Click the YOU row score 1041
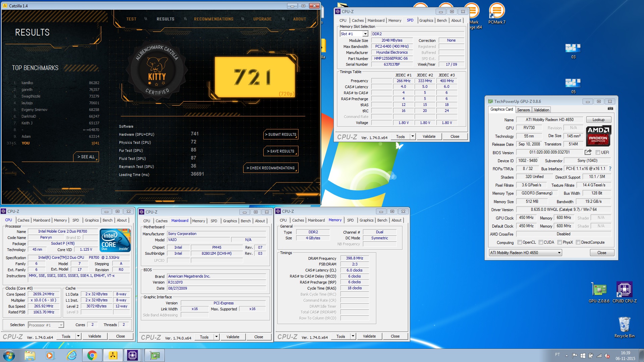644x362 pixels. point(95,143)
